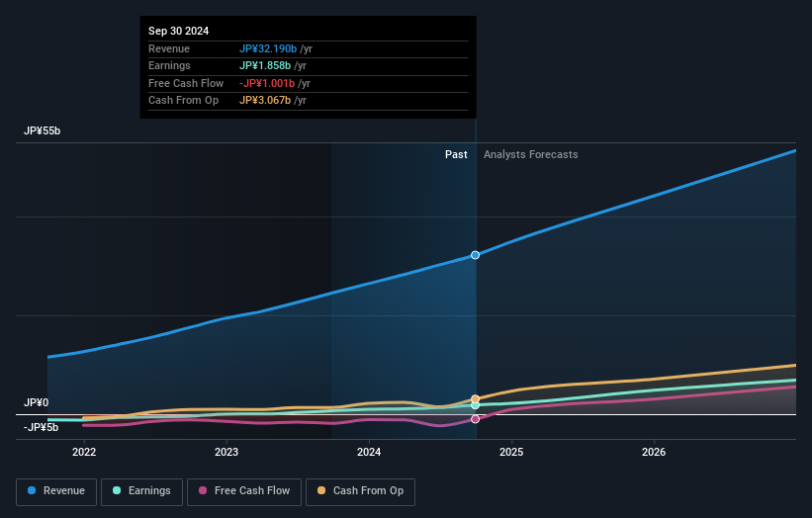Click the JP¥55b y-axis label
The height and width of the screenshot is (518, 812).
42,130
